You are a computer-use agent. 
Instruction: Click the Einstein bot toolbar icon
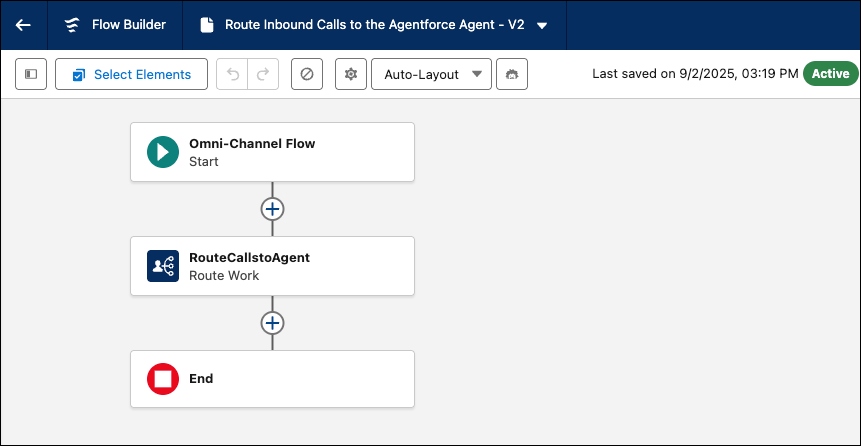(512, 74)
